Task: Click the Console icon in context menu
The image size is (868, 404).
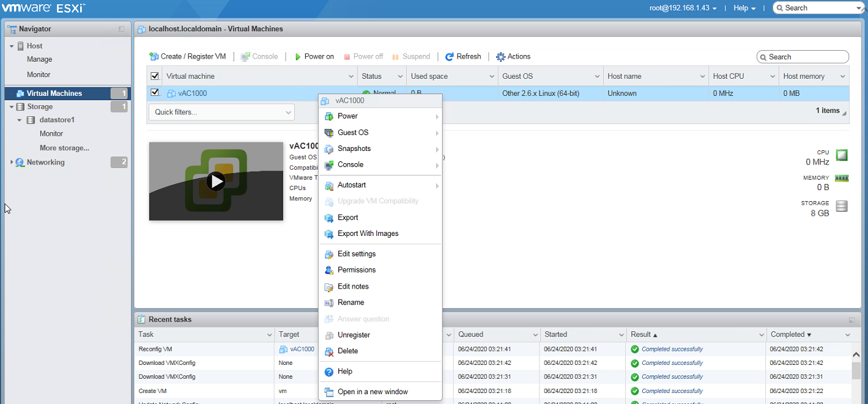Action: [329, 165]
